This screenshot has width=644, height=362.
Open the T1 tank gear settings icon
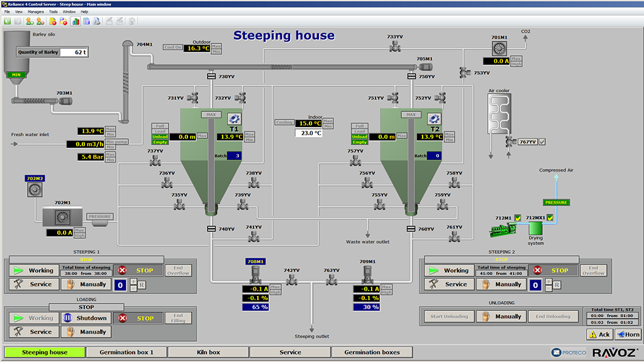[x=234, y=119]
